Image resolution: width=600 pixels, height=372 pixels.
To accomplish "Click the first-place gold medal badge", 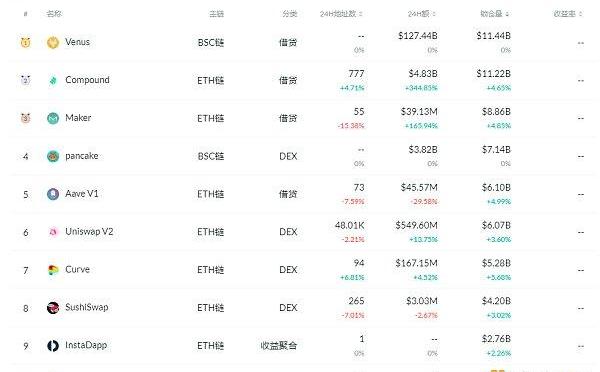I will click(25, 42).
